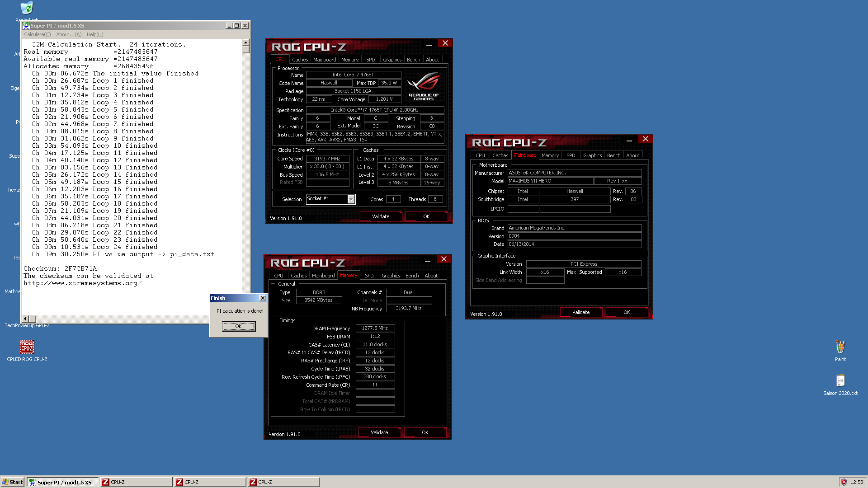Viewport: 868px width, 488px height.
Task: Click the Loop 24 finished line
Action: pos(95,247)
